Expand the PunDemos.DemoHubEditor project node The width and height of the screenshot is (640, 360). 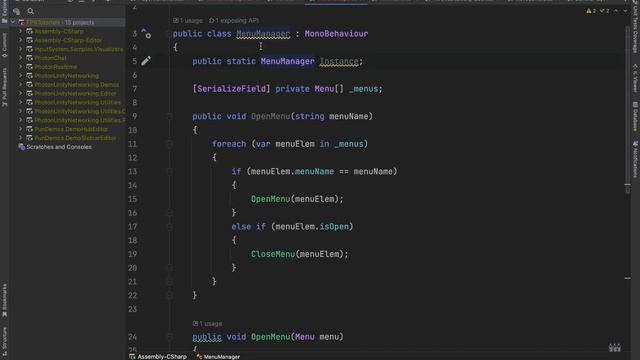tap(20, 129)
